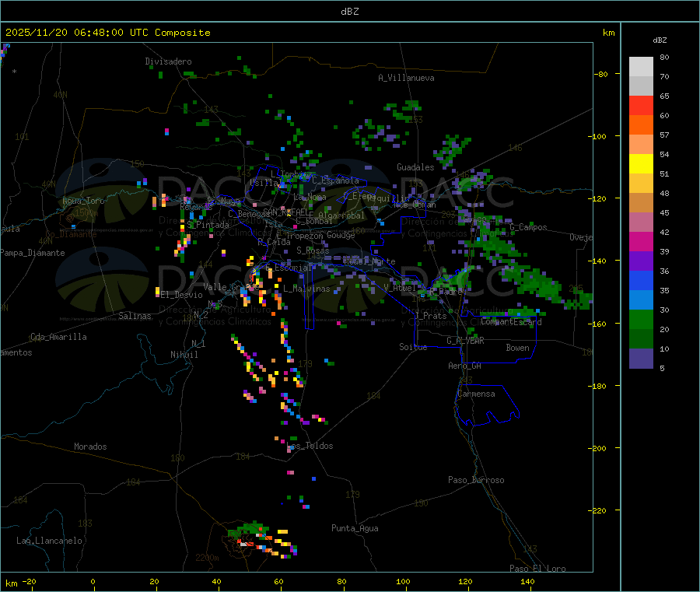This screenshot has height=592, width=700.
Task: Select the Divisadero map label
Action: pos(168,61)
